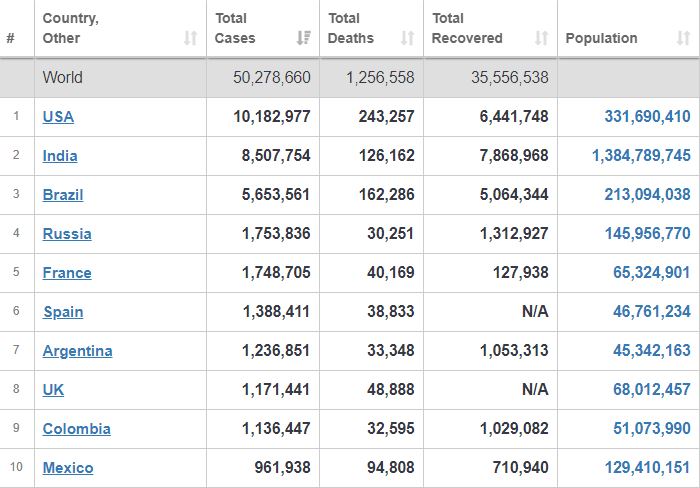Click India population figure 1,384,789,745
Viewport: 700px width, 488px height.
pyautogui.click(x=641, y=155)
